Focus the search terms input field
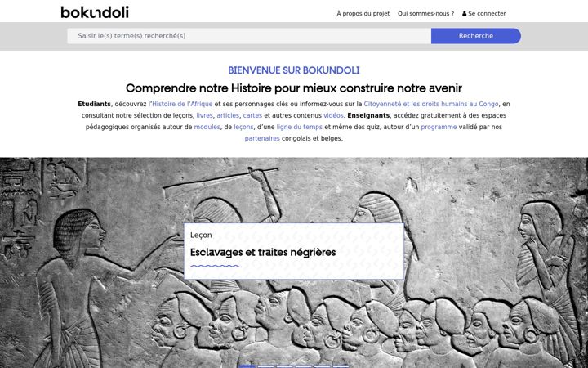Image resolution: width=588 pixels, height=368 pixels. 249,36
